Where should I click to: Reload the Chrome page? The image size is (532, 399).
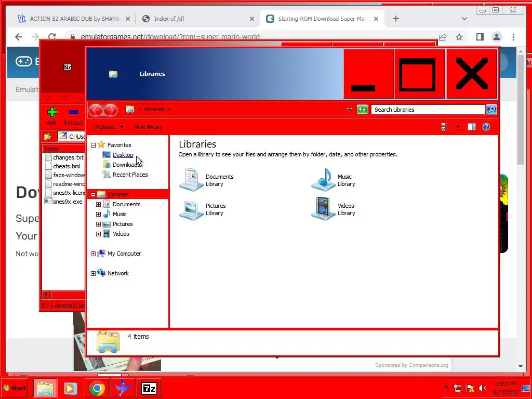pos(52,37)
